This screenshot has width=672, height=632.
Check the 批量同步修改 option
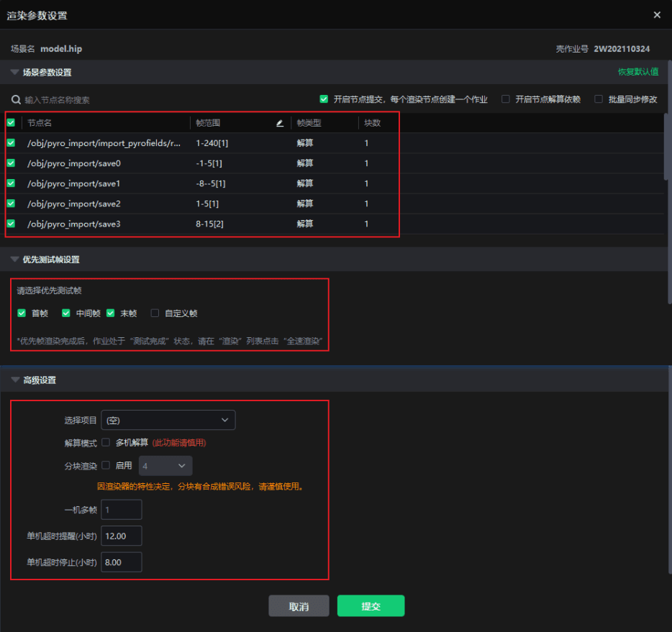[x=599, y=99]
